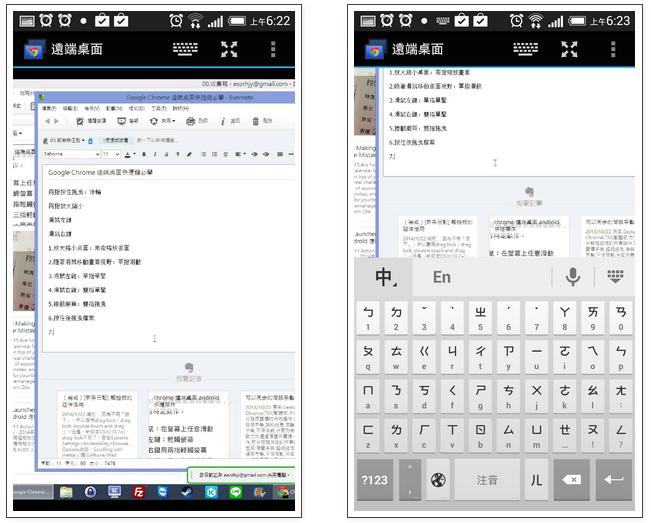Expand the share button's dropdown arrow

click(x=173, y=121)
